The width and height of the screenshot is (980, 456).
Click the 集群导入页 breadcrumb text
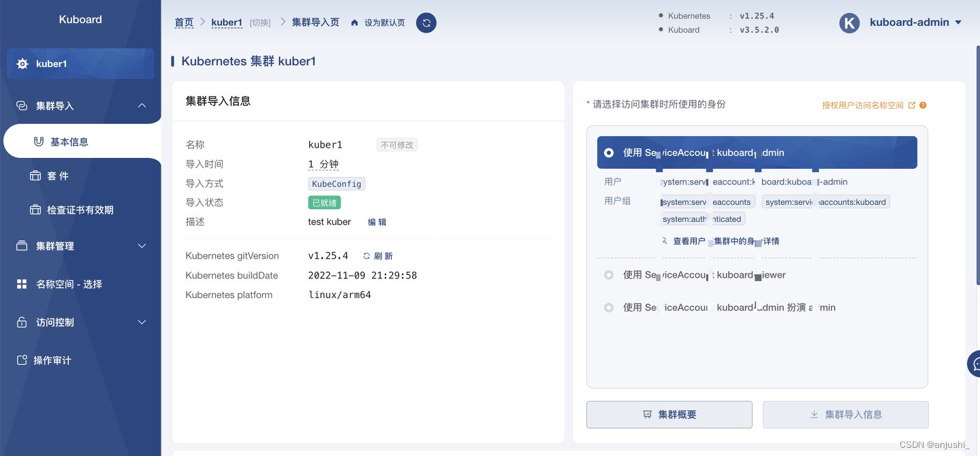(x=315, y=22)
